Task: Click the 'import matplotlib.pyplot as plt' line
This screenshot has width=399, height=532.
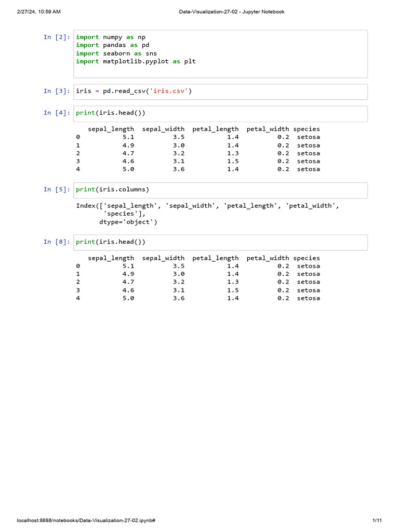Action: point(136,61)
